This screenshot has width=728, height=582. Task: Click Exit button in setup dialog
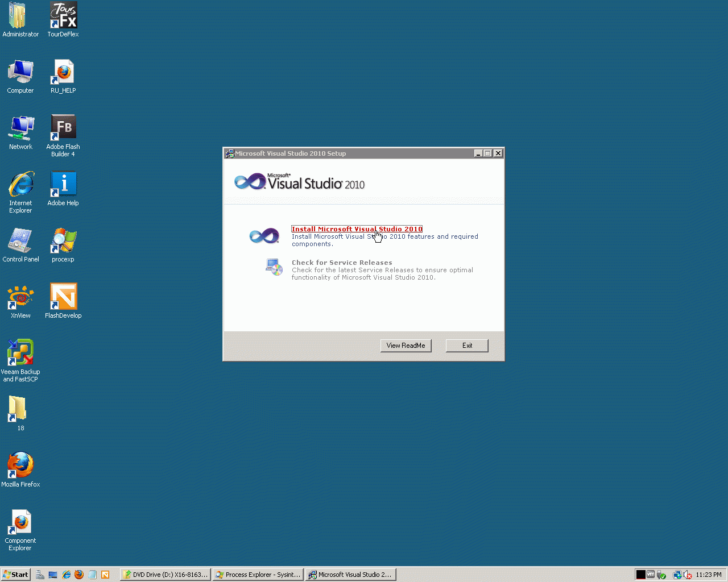tap(467, 346)
